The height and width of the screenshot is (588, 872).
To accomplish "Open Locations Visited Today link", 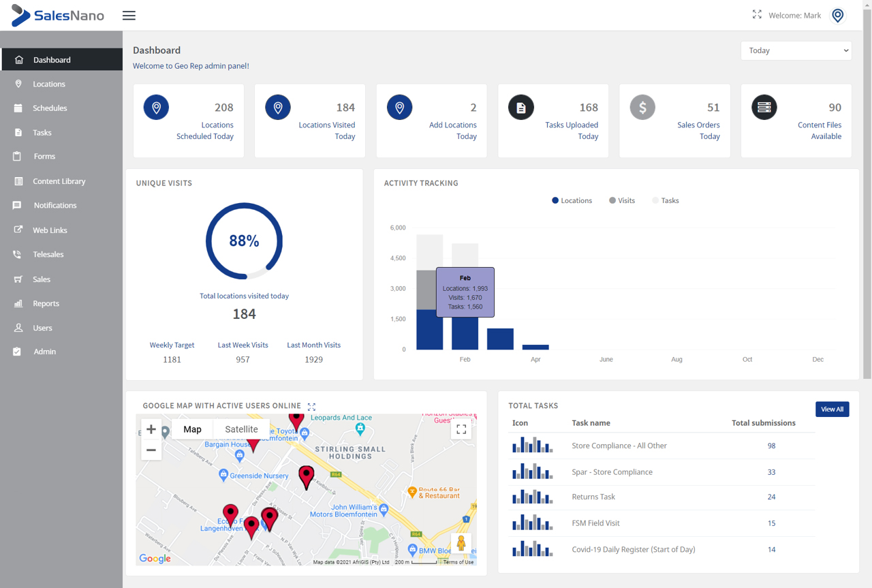I will coord(327,131).
